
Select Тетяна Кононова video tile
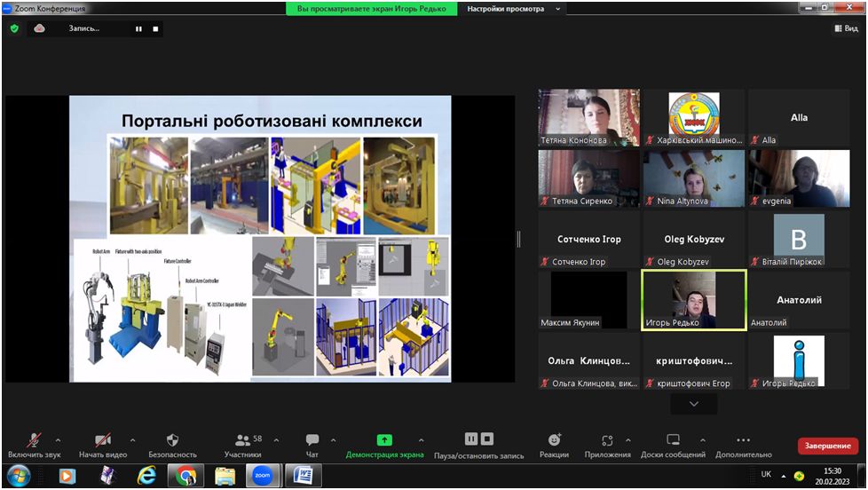tap(589, 117)
